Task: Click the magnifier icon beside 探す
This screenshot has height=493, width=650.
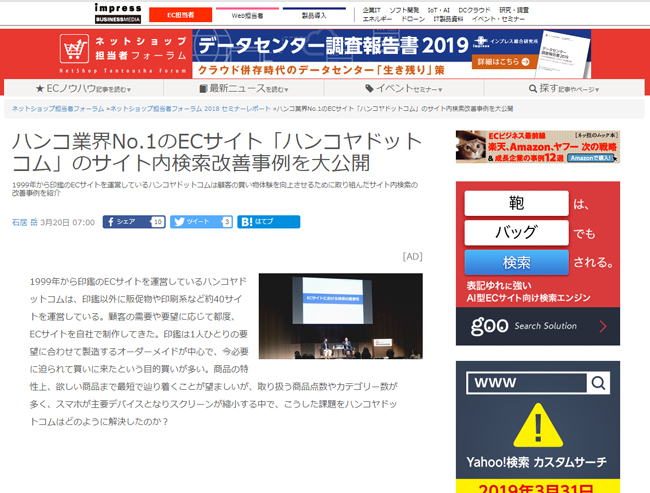Action: [533, 88]
